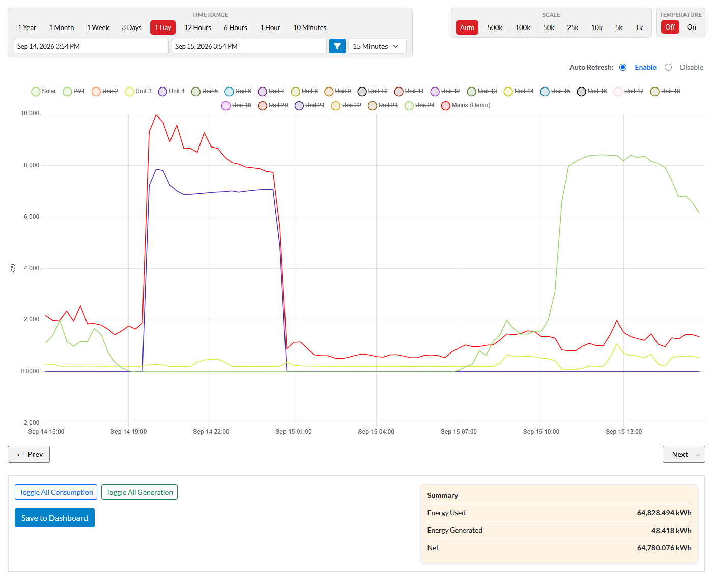Show the Unit 2 series
The height and width of the screenshot is (588, 713).
point(105,92)
